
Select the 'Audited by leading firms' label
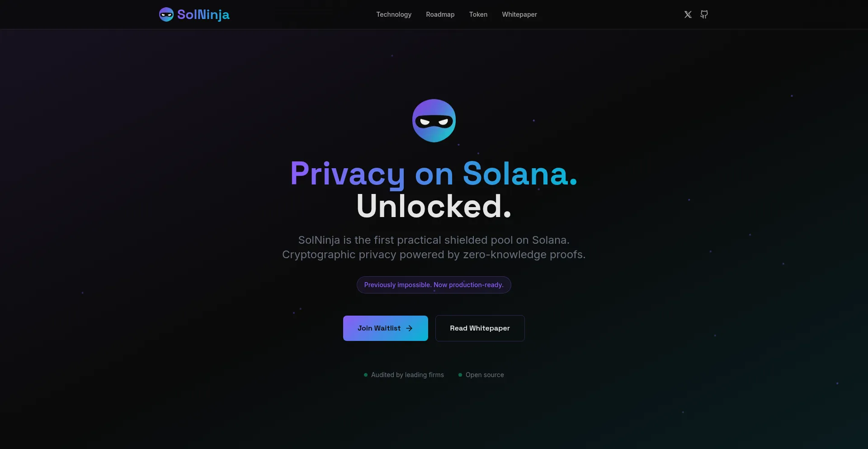pyautogui.click(x=407, y=375)
